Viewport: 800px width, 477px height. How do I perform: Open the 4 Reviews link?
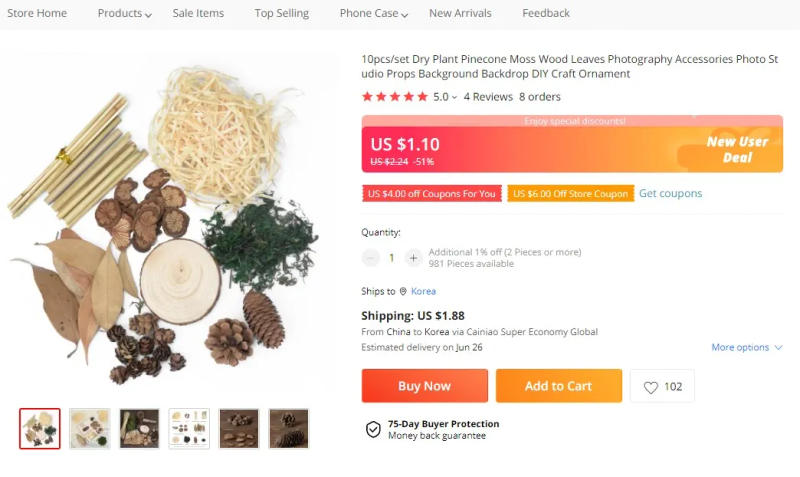coord(488,97)
